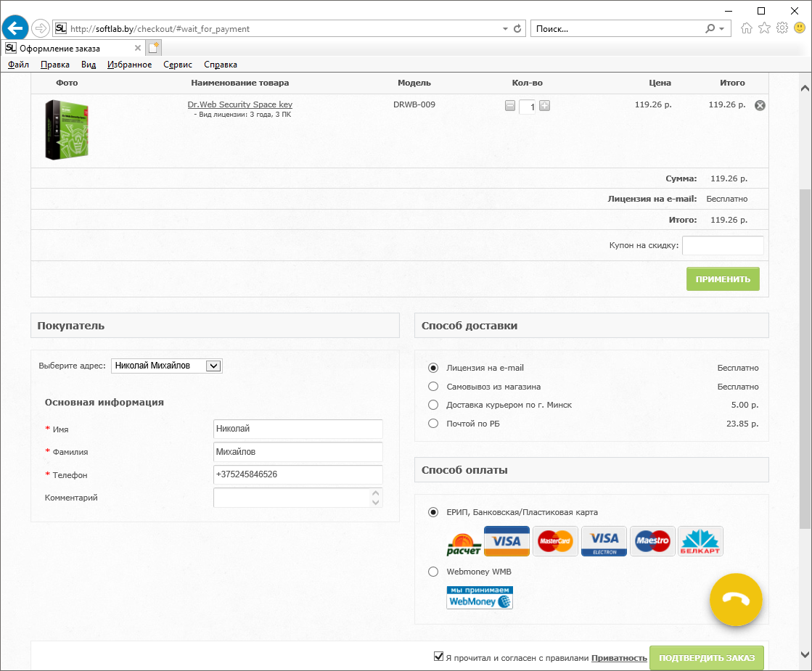The height and width of the screenshot is (671, 812).
Task: Click the DRWB-009 model text
Action: [414, 104]
